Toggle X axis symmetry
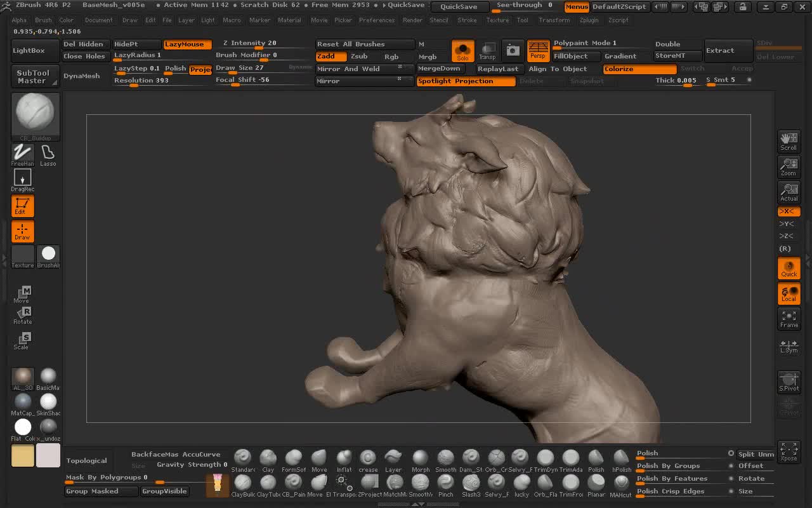Screen dimensions: 812x508 point(789,211)
